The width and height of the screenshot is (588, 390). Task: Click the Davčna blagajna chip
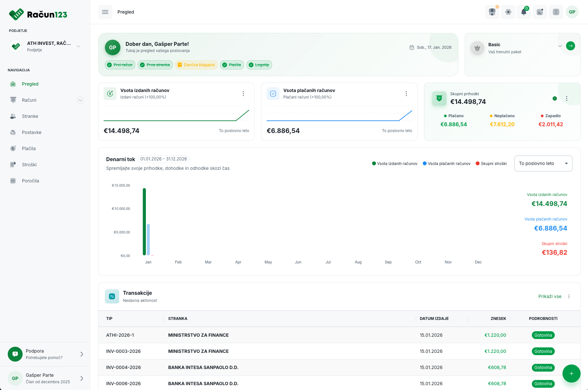tap(196, 65)
